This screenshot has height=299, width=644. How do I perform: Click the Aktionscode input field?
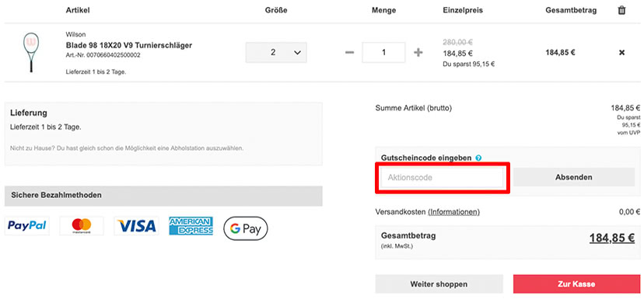tap(442, 178)
